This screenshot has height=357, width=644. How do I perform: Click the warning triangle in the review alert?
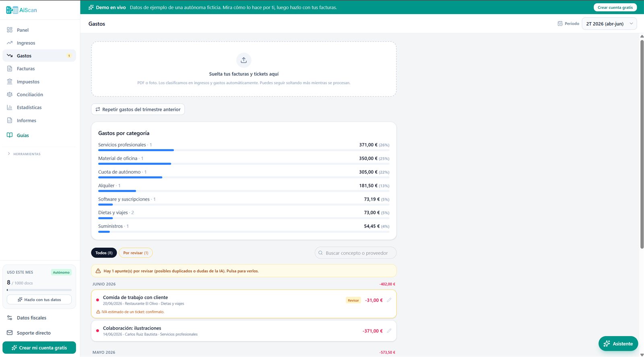(x=98, y=271)
